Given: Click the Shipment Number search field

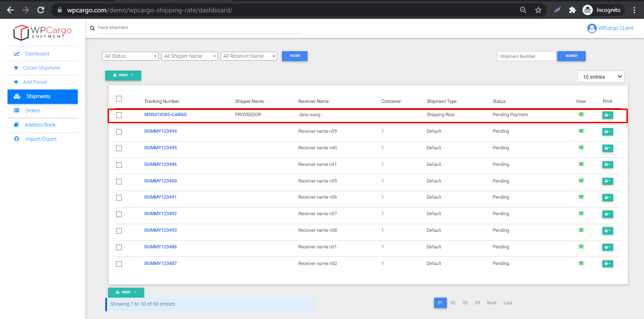Looking at the screenshot, I should [526, 56].
